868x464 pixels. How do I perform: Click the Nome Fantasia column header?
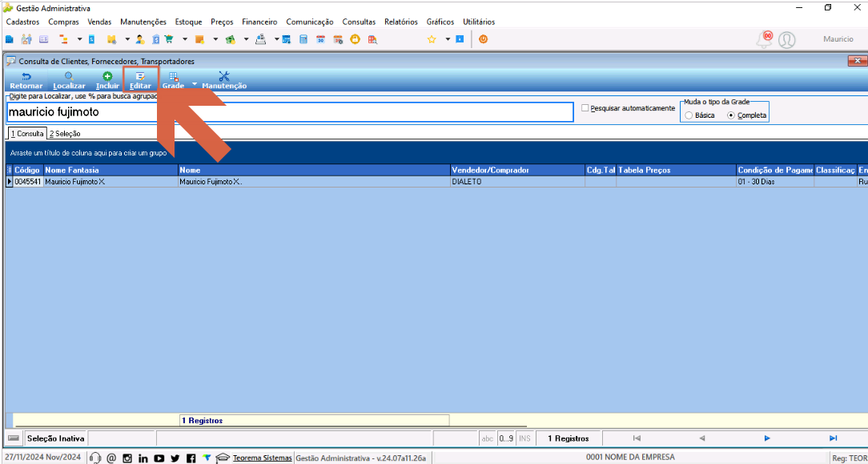click(111, 170)
